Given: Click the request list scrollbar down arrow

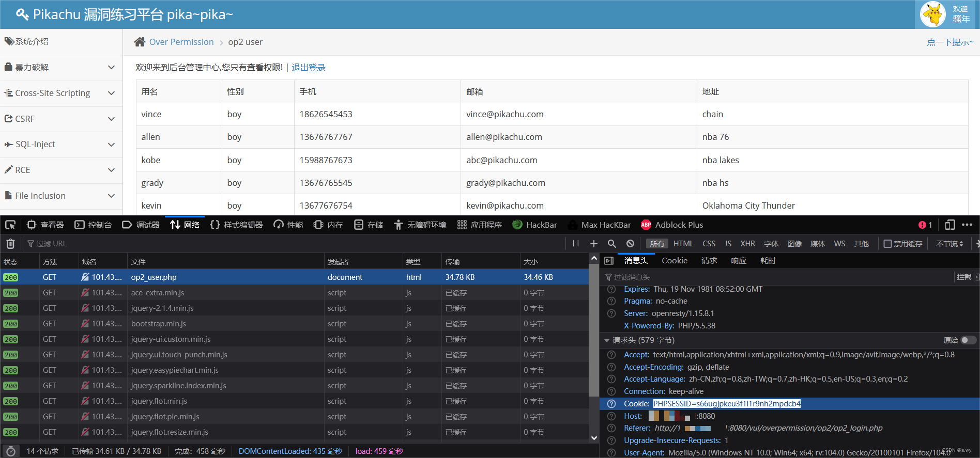Looking at the screenshot, I should (x=594, y=438).
